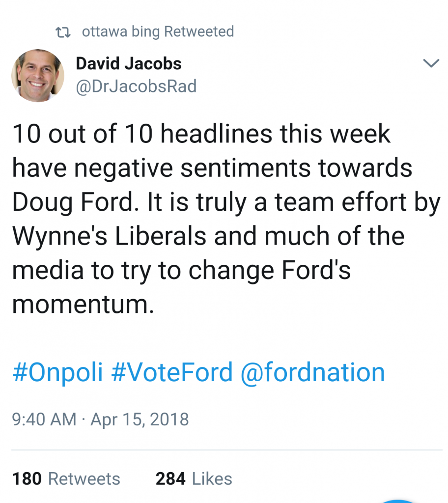The height and width of the screenshot is (503, 448).
Task: Click the David Jacobs display name
Action: point(128,63)
